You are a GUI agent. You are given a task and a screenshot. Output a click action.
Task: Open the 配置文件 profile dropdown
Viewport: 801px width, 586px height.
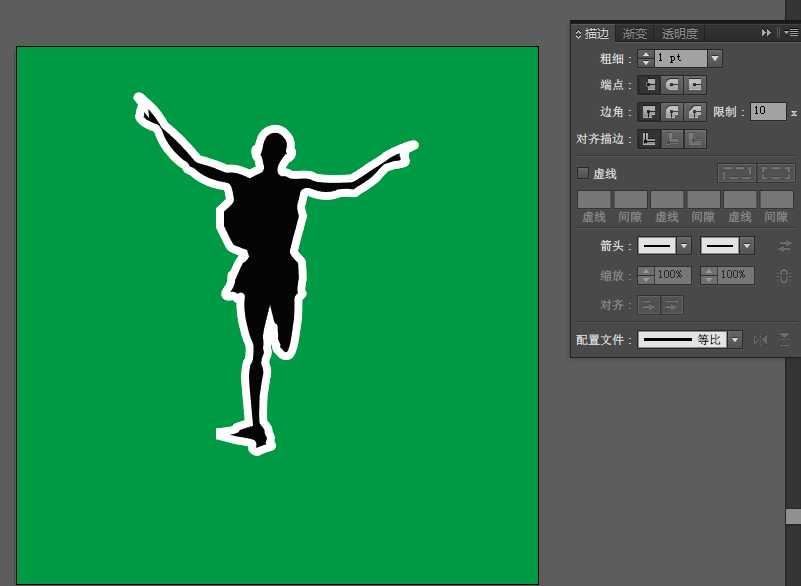click(x=735, y=340)
